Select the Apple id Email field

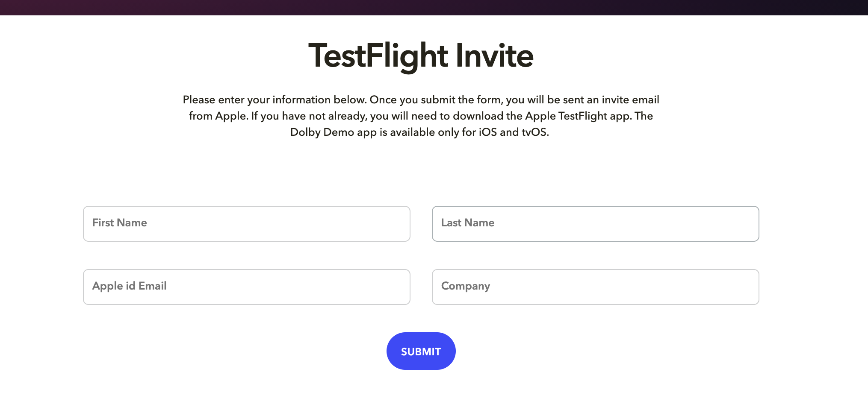pos(246,287)
